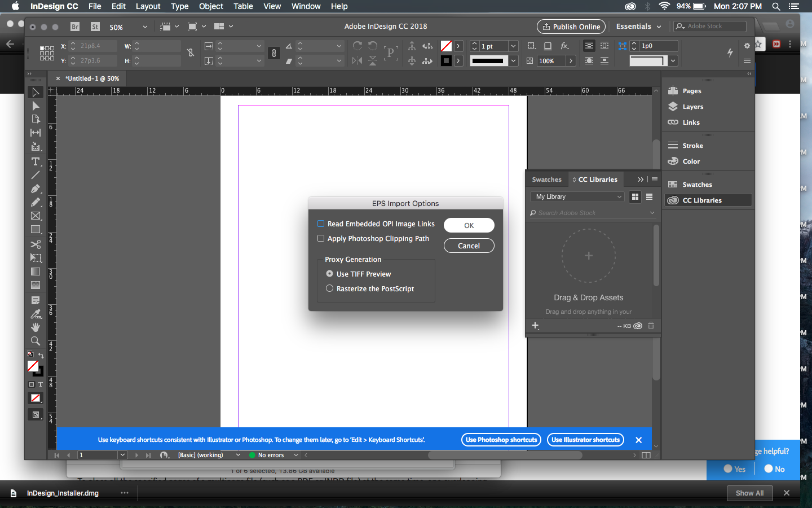The height and width of the screenshot is (508, 812).
Task: Open My Library dropdown
Action: click(577, 196)
